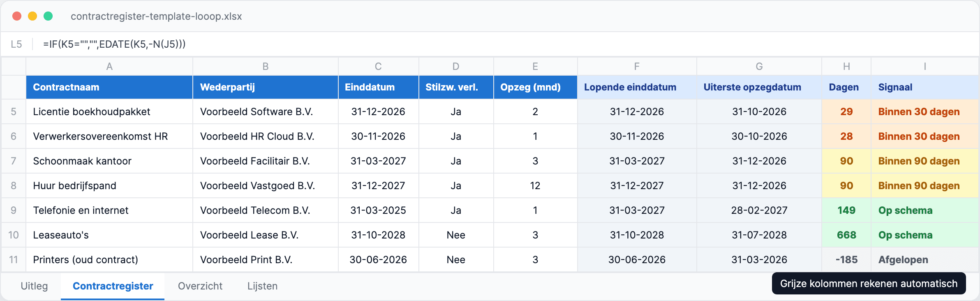
Task: Click the L5 cell reference box
Action: click(16, 44)
